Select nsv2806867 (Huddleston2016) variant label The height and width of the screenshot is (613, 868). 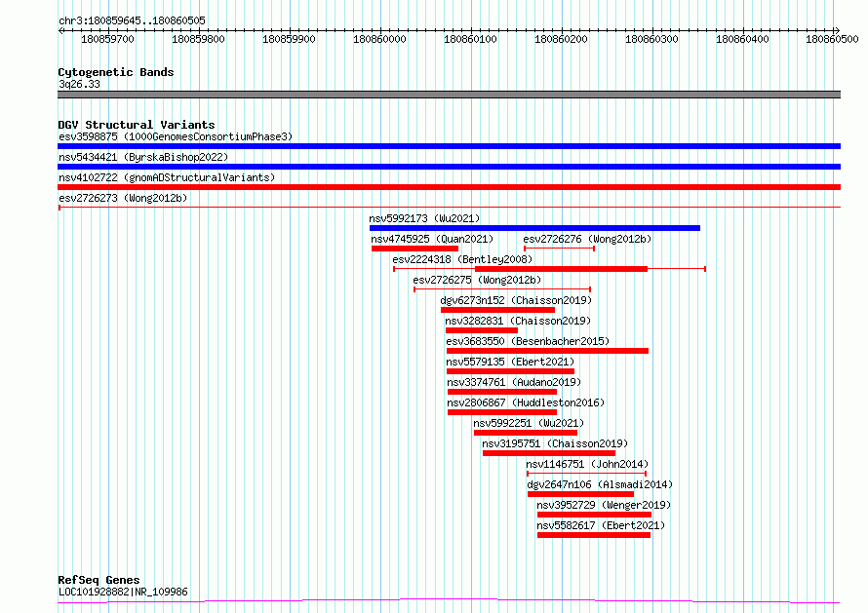click(x=526, y=402)
